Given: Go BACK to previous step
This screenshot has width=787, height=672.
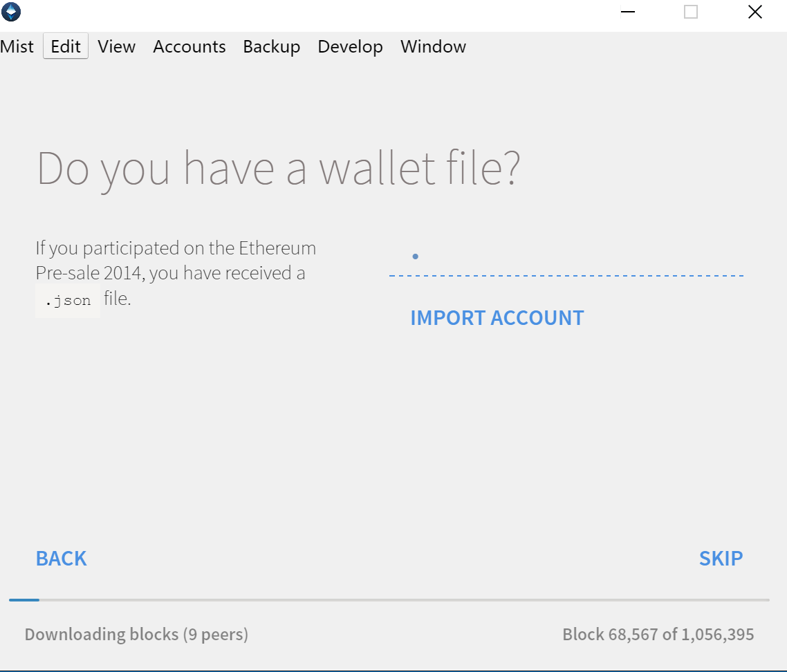Looking at the screenshot, I should 62,558.
